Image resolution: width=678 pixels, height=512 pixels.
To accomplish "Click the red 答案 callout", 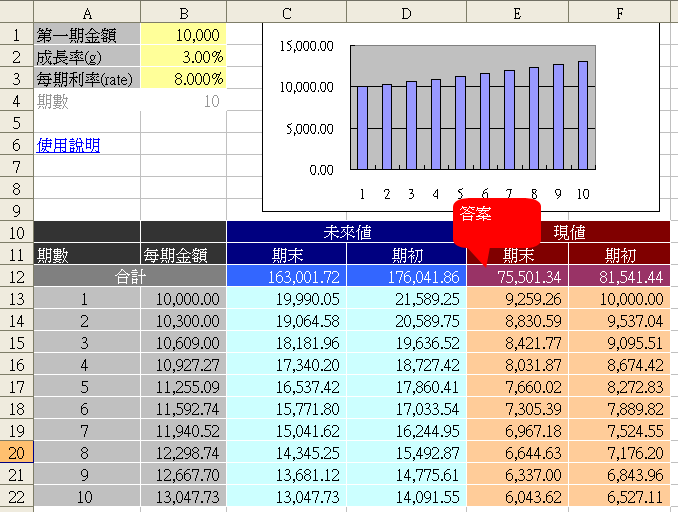I will 496,222.
